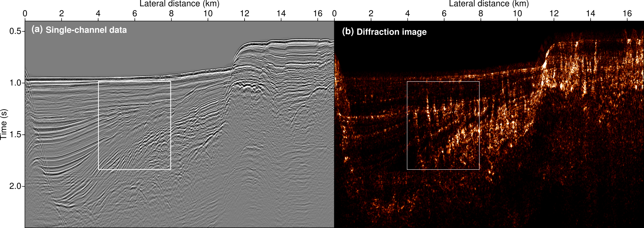Click the 2 km tick label above panel a

click(x=61, y=13)
